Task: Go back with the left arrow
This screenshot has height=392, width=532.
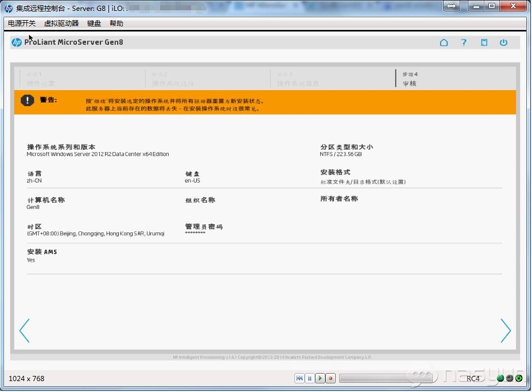Action: (x=25, y=331)
